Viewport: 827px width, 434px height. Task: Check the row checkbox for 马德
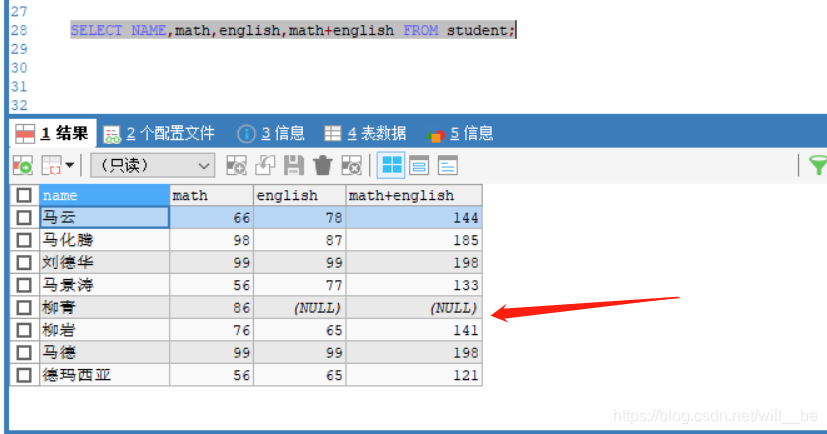24,352
